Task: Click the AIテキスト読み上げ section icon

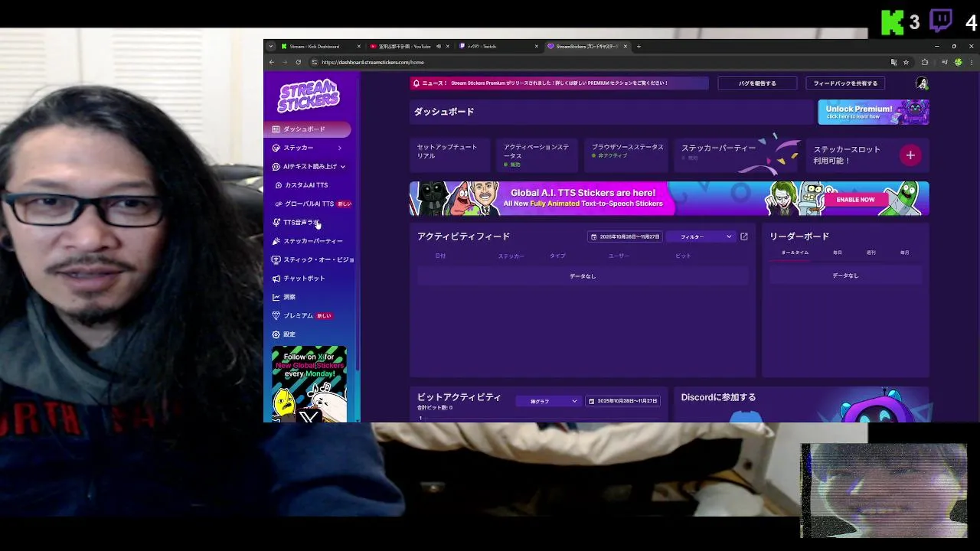Action: [x=276, y=167]
